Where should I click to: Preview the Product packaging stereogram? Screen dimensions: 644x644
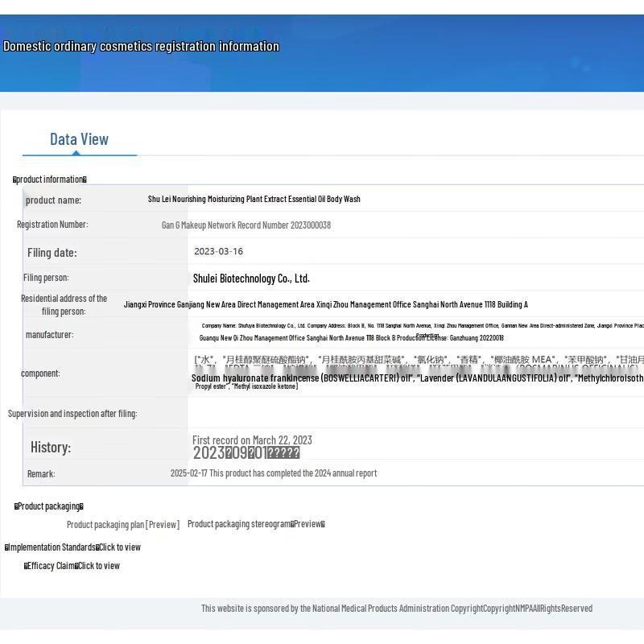tap(256, 524)
